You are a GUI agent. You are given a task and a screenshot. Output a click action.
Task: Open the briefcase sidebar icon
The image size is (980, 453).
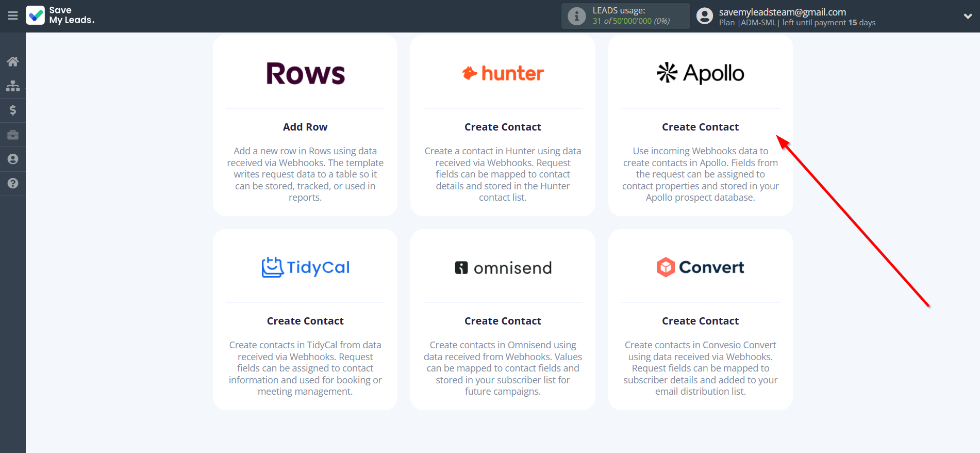[13, 135]
